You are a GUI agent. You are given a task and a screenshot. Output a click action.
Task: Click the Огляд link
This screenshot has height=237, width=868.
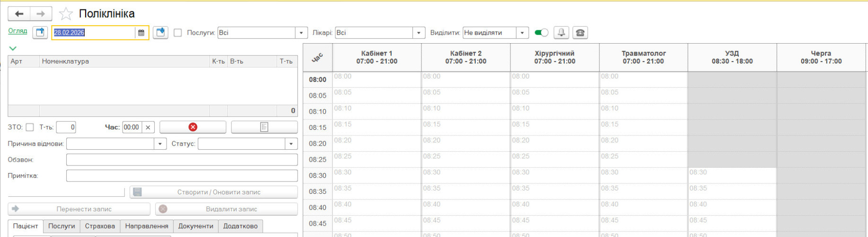click(18, 31)
